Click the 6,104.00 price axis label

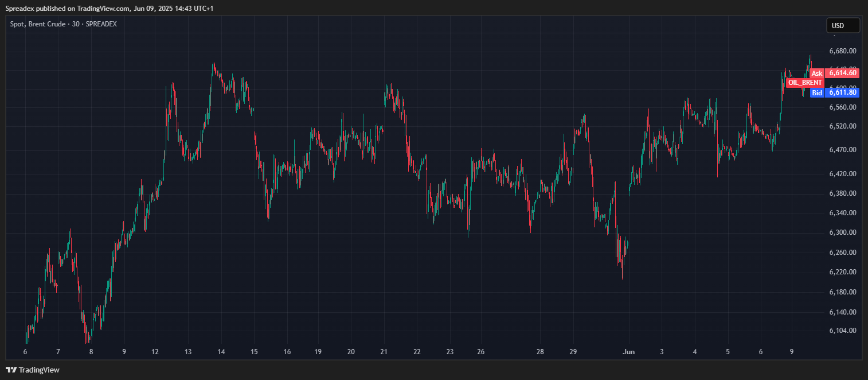(843, 331)
